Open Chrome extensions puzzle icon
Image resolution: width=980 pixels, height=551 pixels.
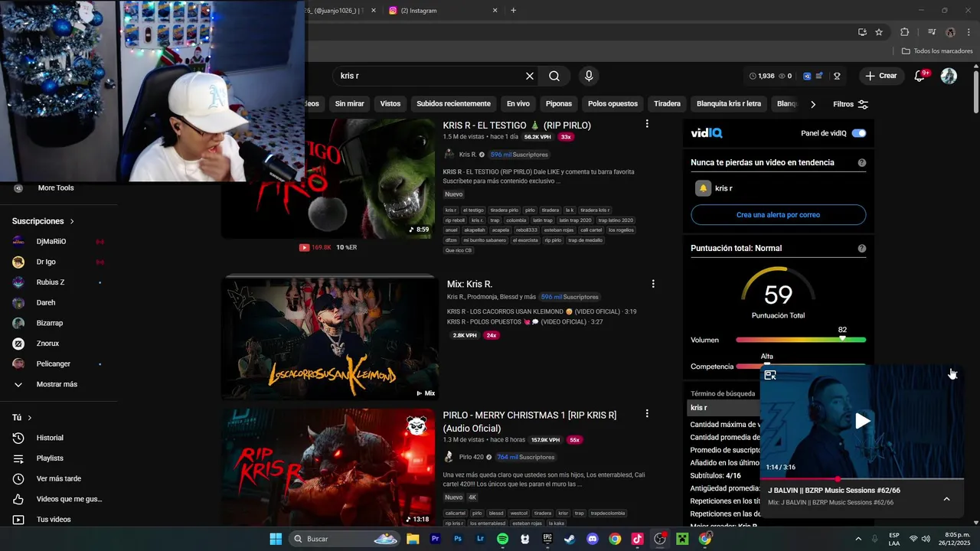[x=904, y=32]
